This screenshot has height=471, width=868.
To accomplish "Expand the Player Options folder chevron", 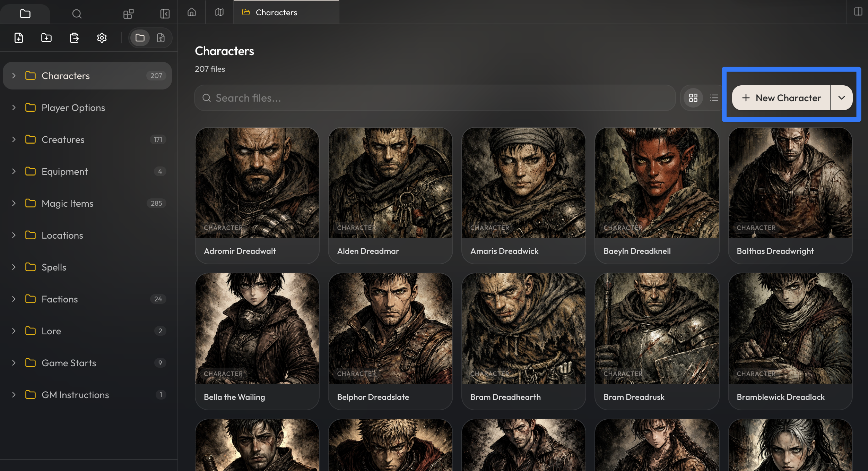I will pos(14,108).
